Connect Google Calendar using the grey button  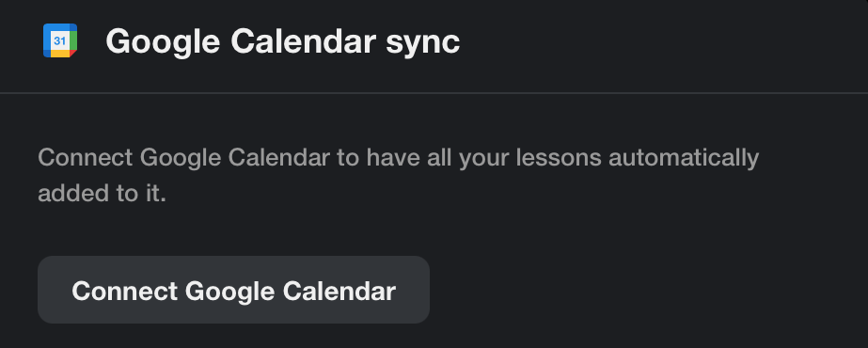click(x=233, y=290)
